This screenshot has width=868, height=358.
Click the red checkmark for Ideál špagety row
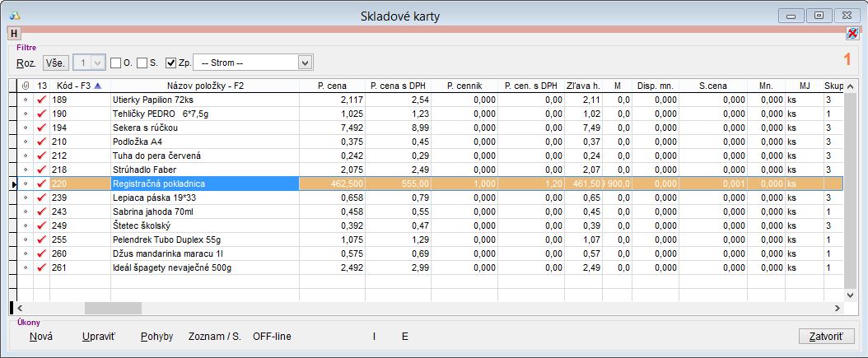pyautogui.click(x=41, y=267)
